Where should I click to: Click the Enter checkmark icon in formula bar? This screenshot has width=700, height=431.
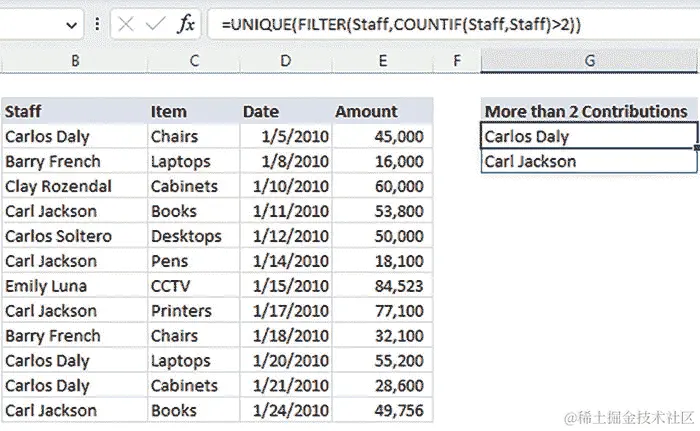point(155,25)
